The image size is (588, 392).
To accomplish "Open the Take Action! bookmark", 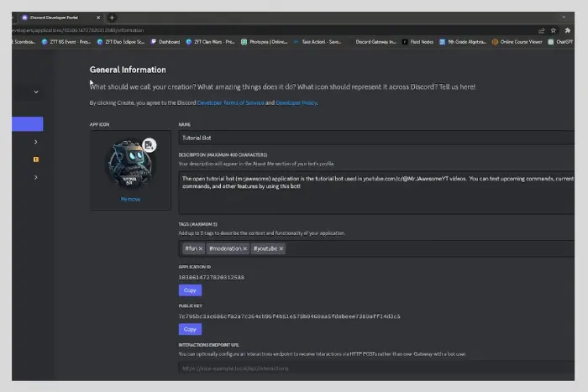I will pyautogui.click(x=318, y=42).
